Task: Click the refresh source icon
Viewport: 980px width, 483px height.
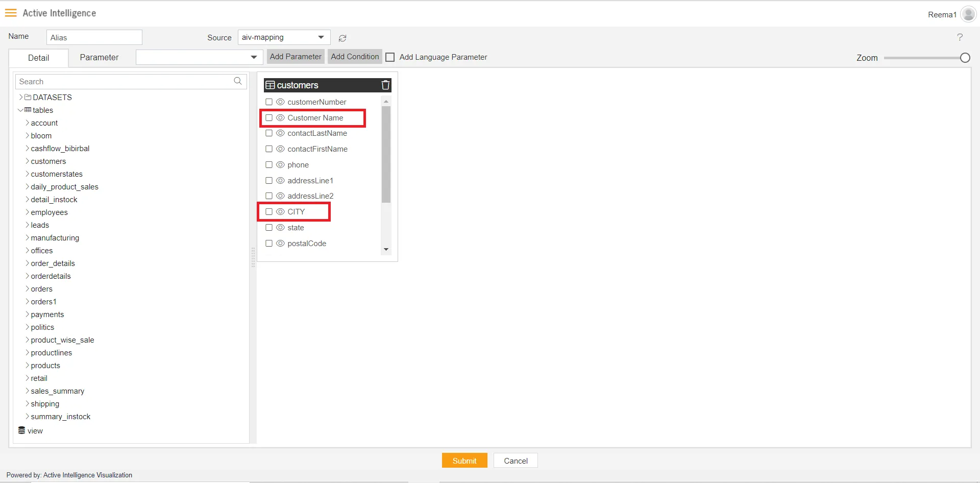Action: [342, 38]
